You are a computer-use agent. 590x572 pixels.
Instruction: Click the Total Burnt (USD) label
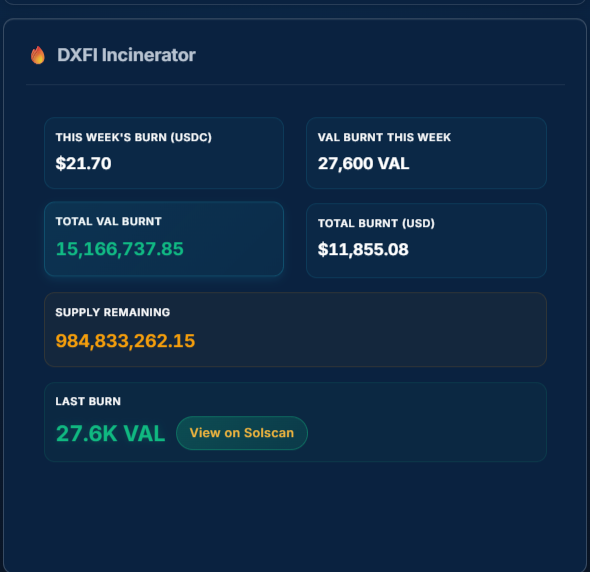(x=376, y=223)
